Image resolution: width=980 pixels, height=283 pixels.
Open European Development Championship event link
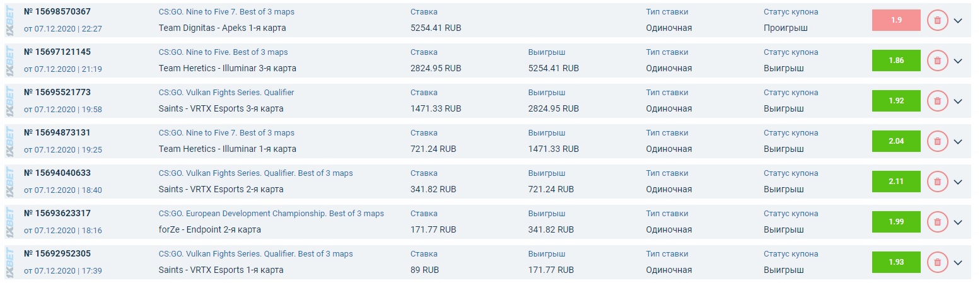click(x=271, y=214)
